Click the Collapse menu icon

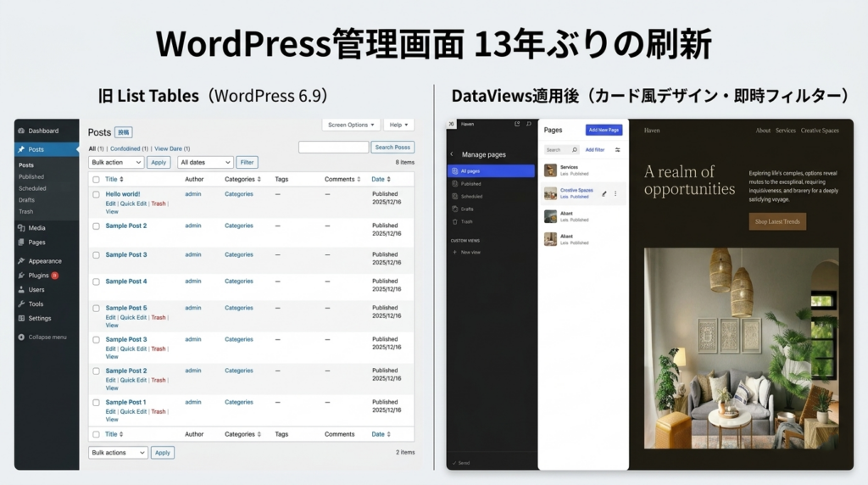click(x=21, y=337)
